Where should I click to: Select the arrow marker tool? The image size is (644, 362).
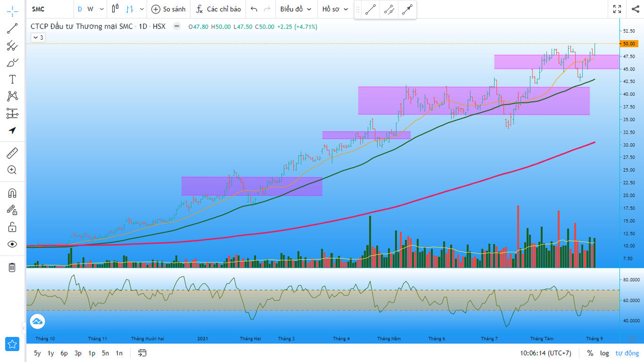pyautogui.click(x=12, y=130)
